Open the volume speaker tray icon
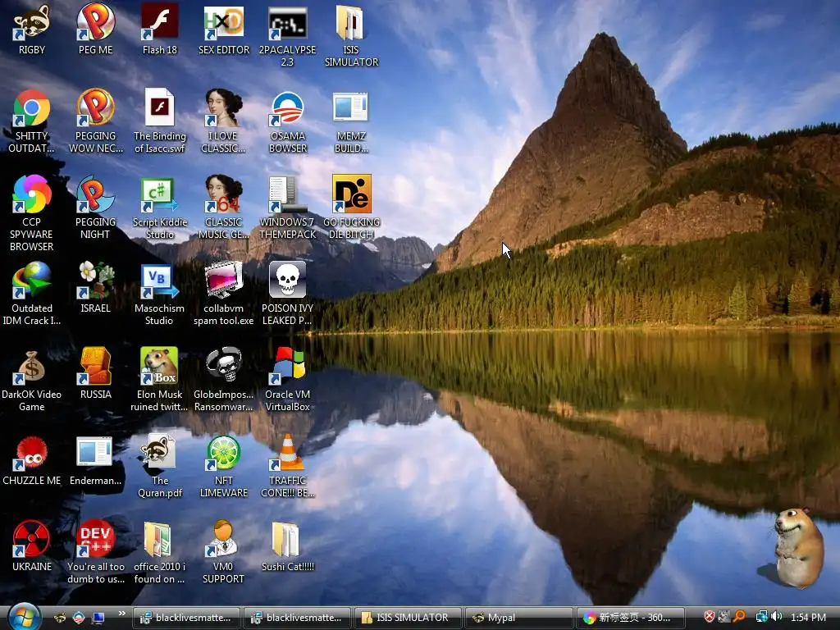This screenshot has width=840, height=630. 777,617
